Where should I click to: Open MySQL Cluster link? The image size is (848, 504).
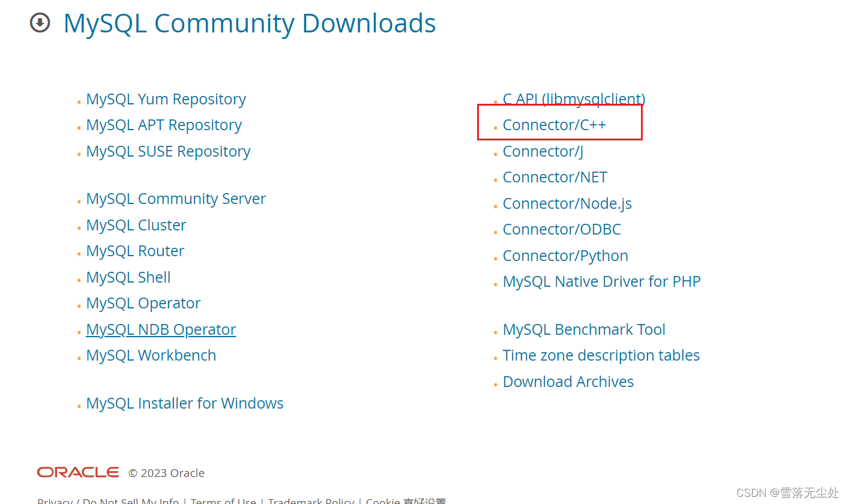click(136, 225)
